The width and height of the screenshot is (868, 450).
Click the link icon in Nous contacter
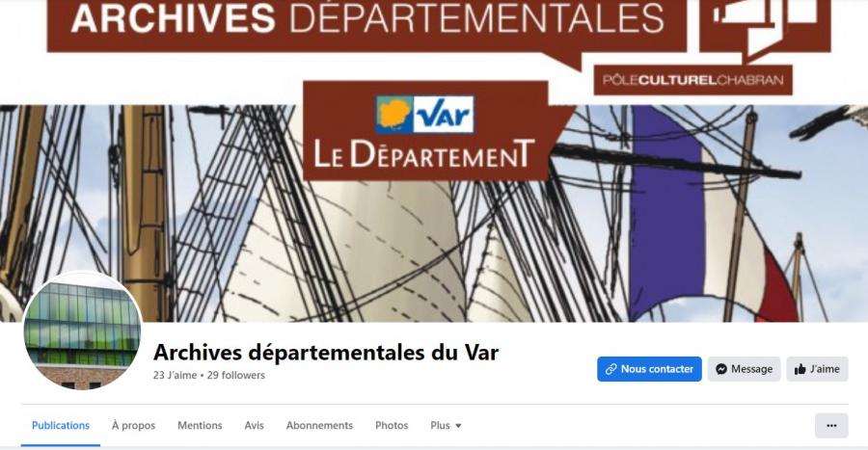point(610,369)
